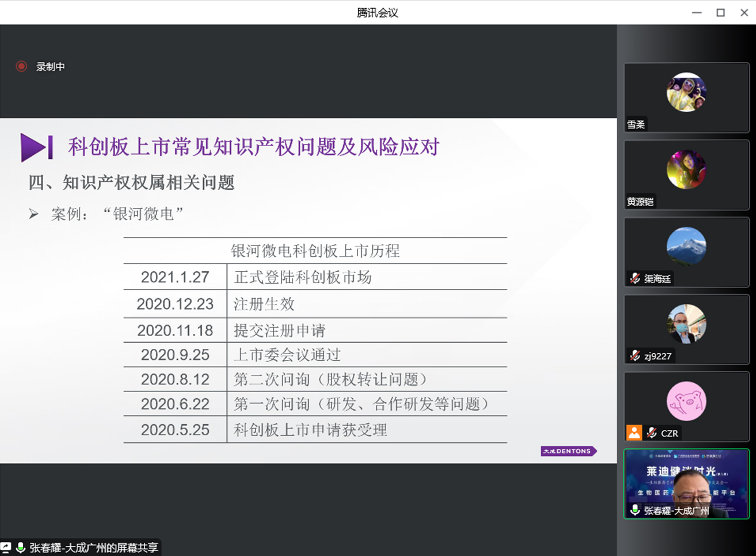Click 张春耀-大成广州 name label on video tile
The image size is (756, 556).
pyautogui.click(x=676, y=511)
